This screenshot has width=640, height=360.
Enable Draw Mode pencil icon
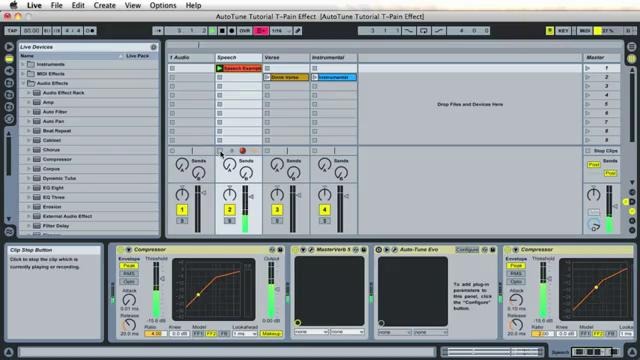coord(298,31)
